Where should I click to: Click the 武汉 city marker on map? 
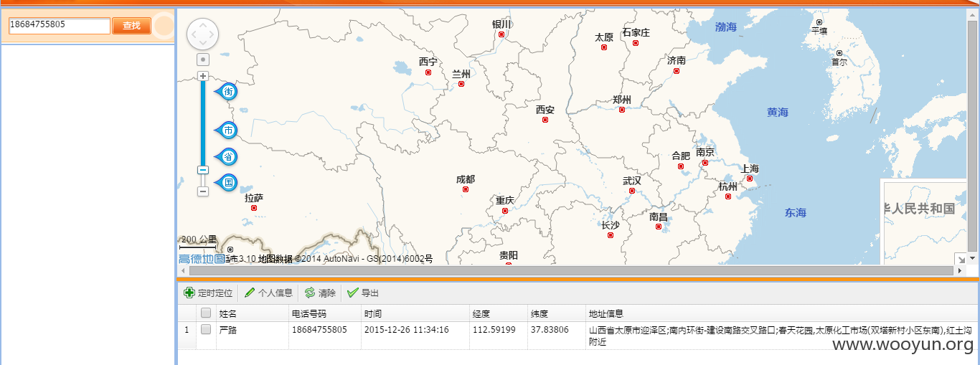coord(632,191)
